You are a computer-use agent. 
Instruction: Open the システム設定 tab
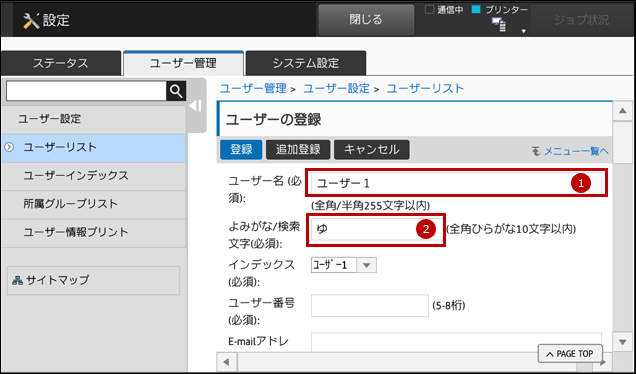(306, 63)
